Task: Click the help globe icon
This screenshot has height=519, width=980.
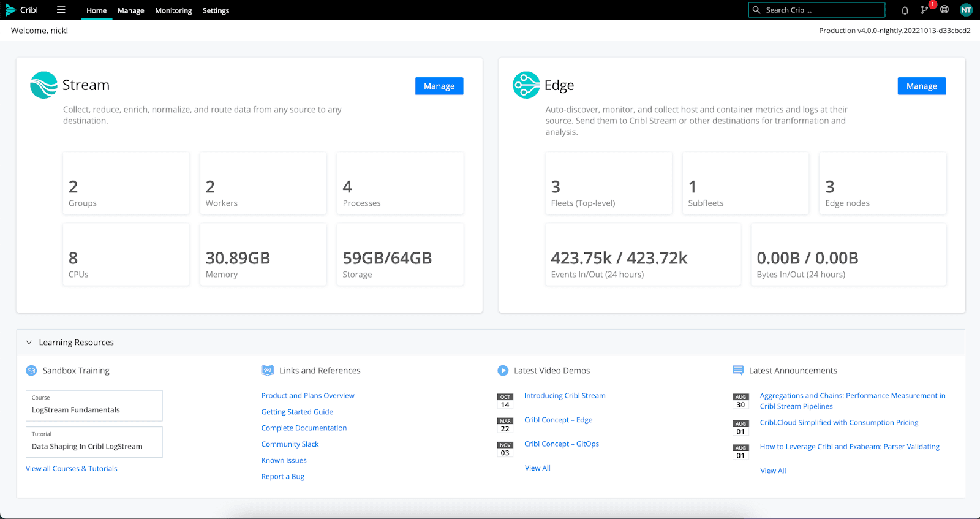Action: click(944, 10)
